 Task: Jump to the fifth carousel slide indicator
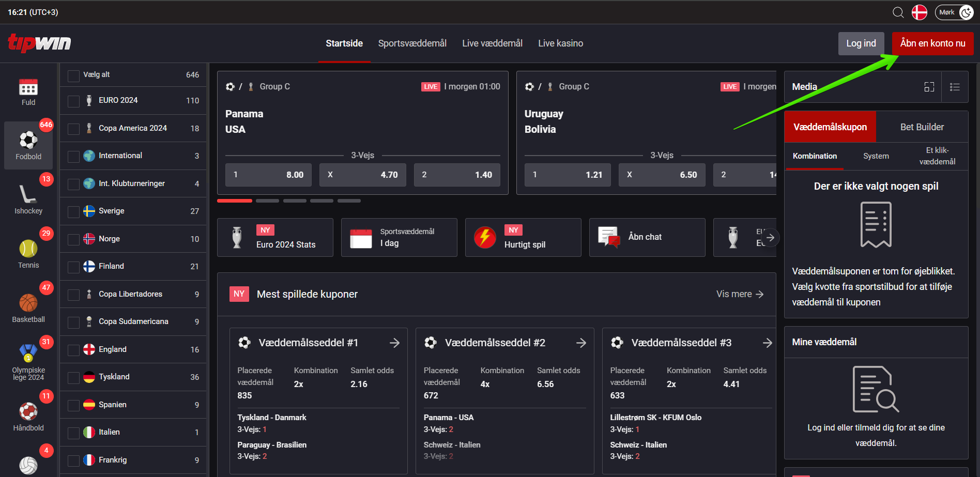[x=349, y=201]
